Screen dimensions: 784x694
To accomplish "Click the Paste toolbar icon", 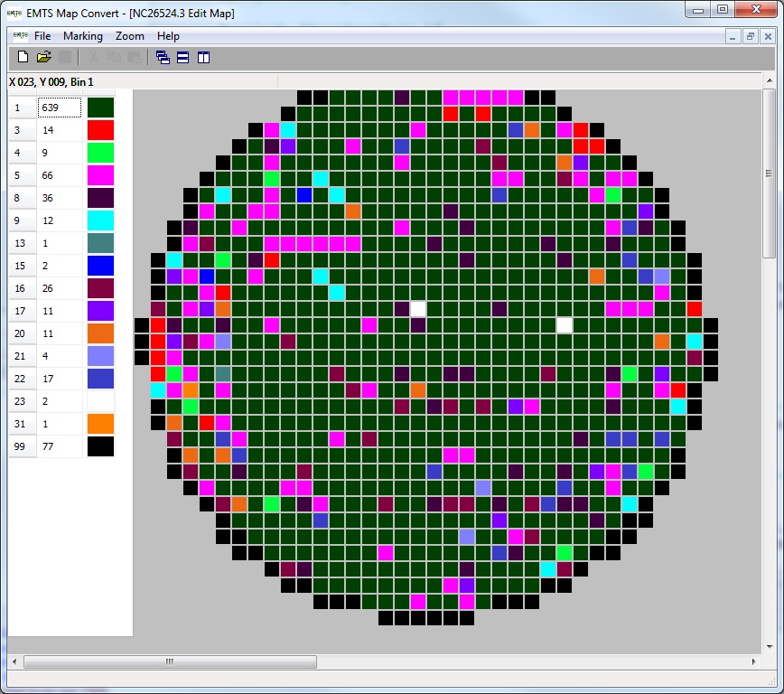I will click(x=135, y=57).
